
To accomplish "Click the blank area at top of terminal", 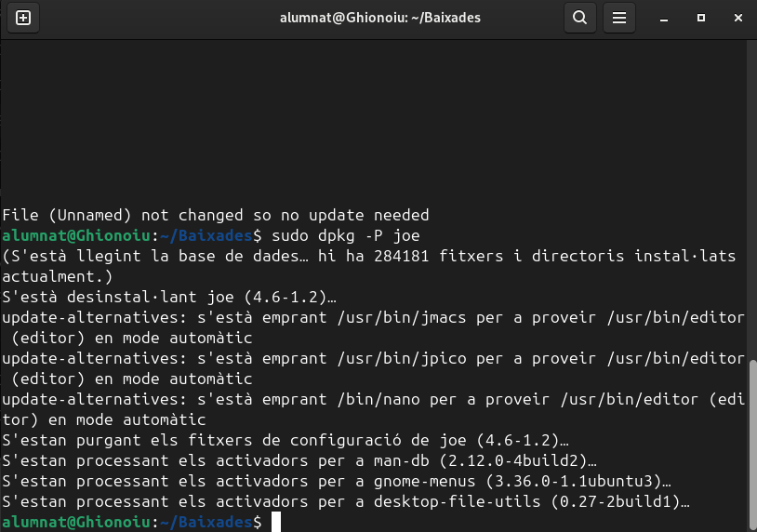I will [x=372, y=112].
